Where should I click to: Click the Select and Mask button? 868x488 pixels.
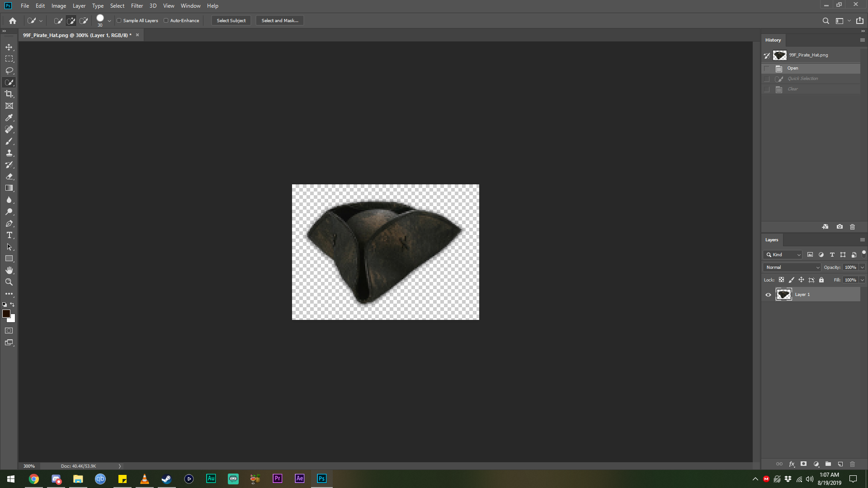click(280, 20)
